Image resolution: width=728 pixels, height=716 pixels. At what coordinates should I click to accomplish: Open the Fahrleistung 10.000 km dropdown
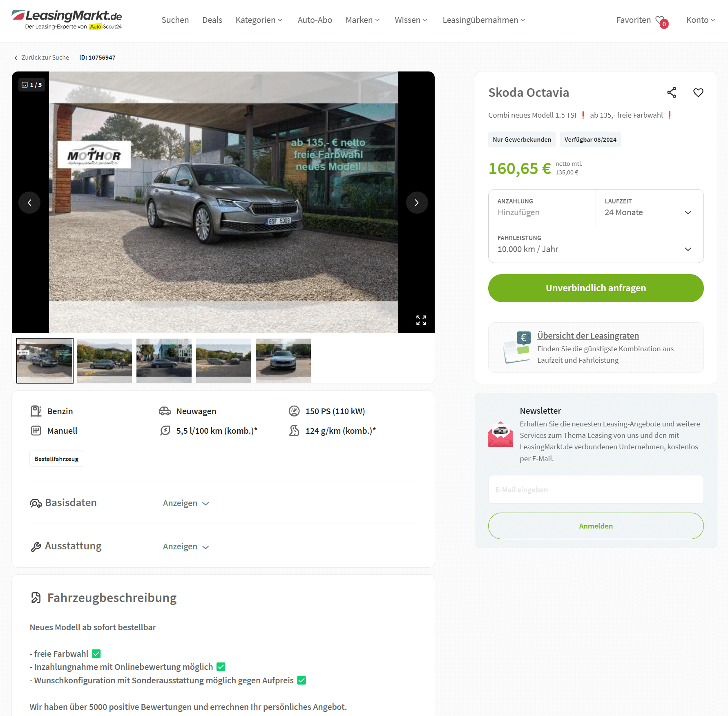[x=596, y=244]
